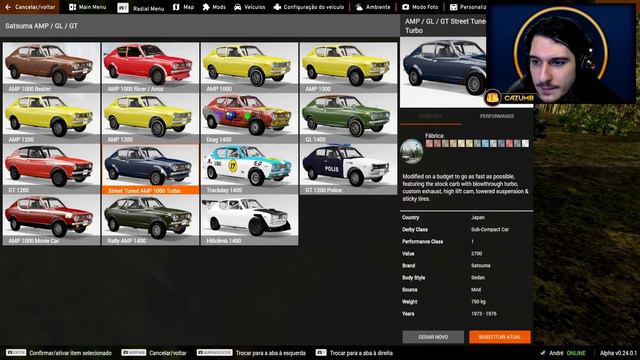Click the Ambiente weather icon
The height and width of the screenshot is (360, 640).
(x=359, y=7)
